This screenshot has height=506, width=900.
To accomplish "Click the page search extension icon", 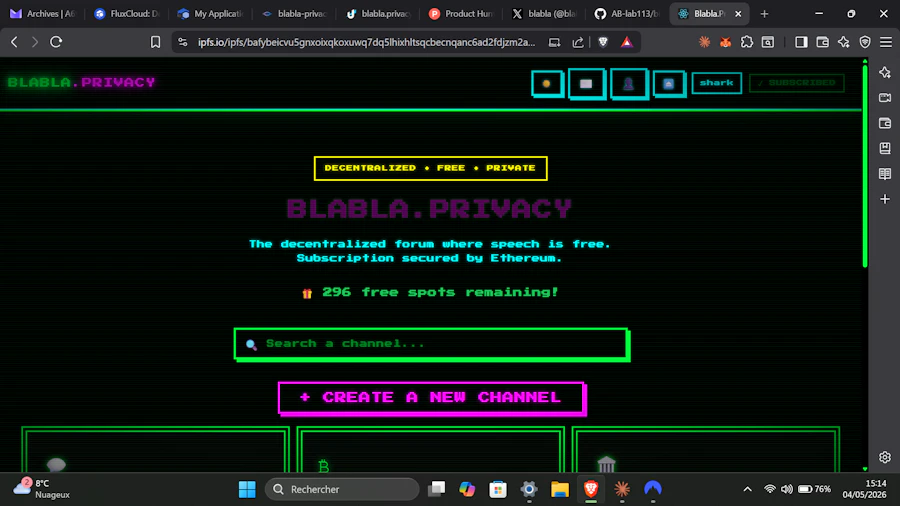I will [768, 42].
